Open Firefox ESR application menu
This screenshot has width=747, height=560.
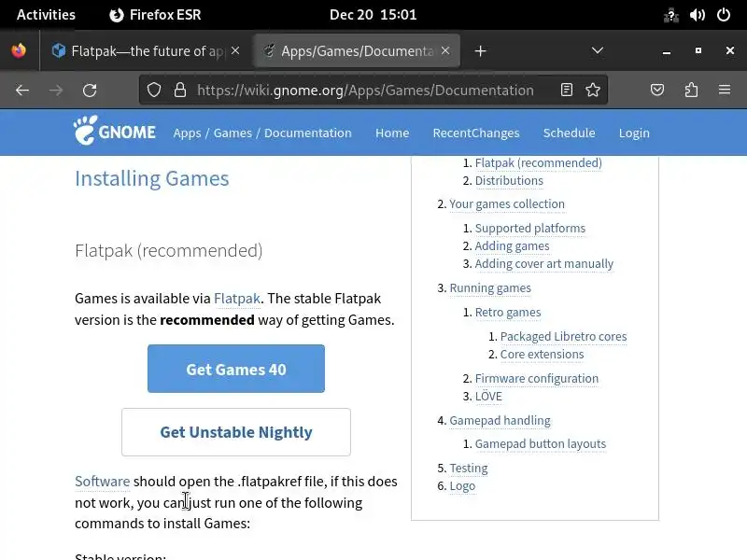[155, 15]
